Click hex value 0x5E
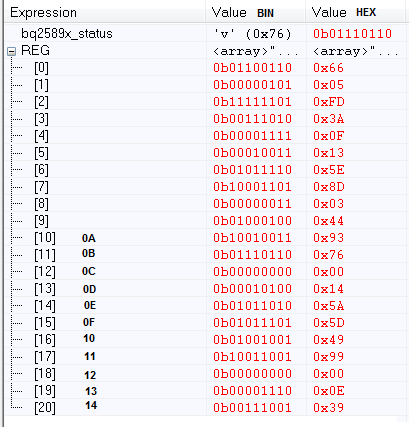The height and width of the screenshot is (427, 409). 329,170
